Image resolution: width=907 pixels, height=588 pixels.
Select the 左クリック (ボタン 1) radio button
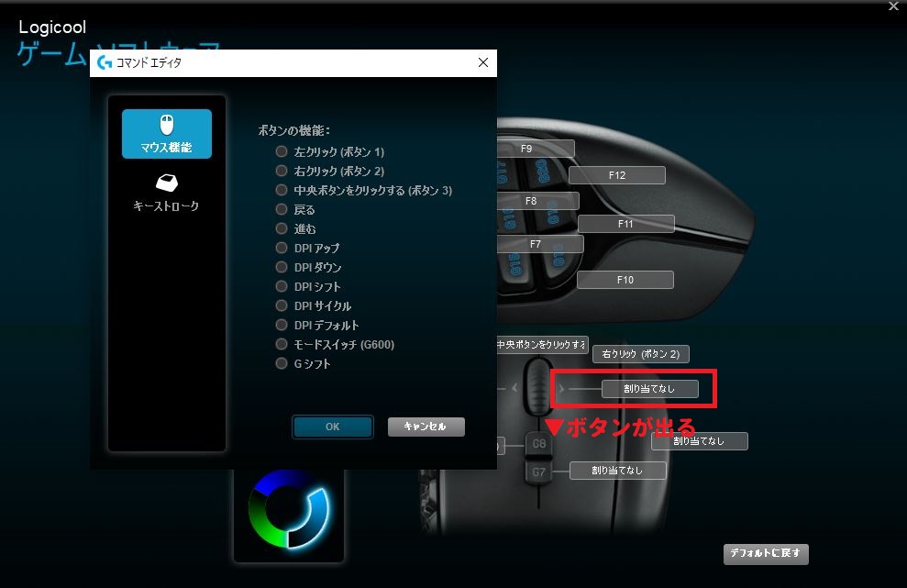coord(282,152)
